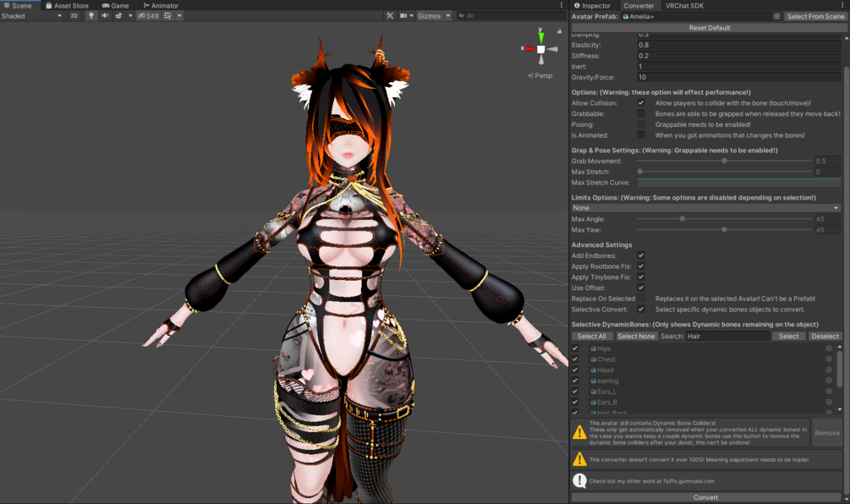Open component editor tools wrench icon
Viewport: 850px width, 504px height.
pos(390,16)
